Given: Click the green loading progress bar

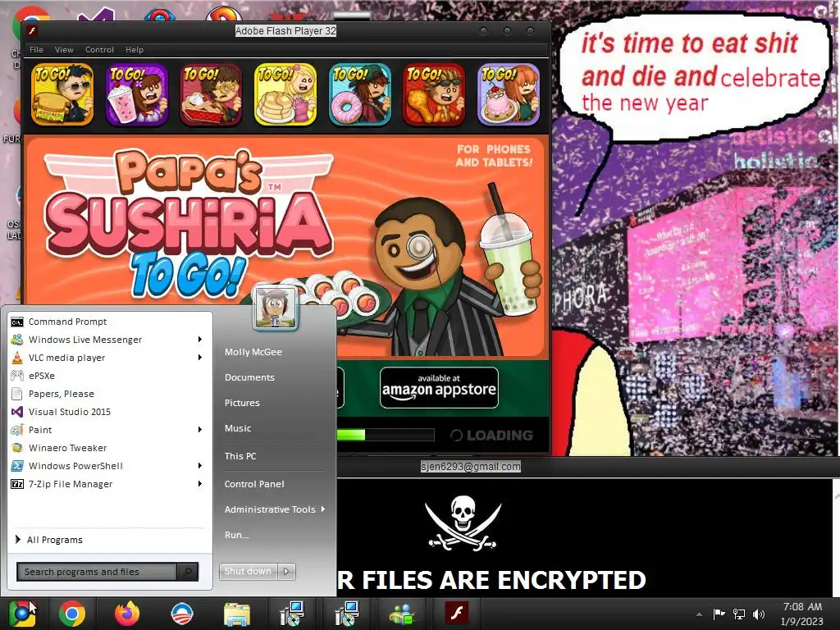Looking at the screenshot, I should [x=351, y=435].
